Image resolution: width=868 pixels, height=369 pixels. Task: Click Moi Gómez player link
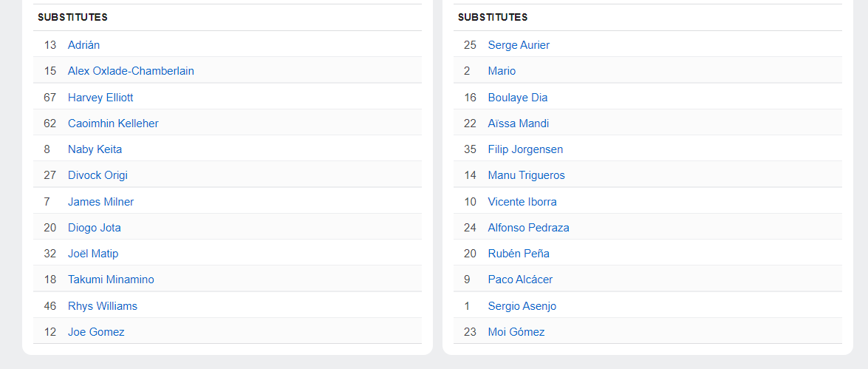[x=516, y=332]
